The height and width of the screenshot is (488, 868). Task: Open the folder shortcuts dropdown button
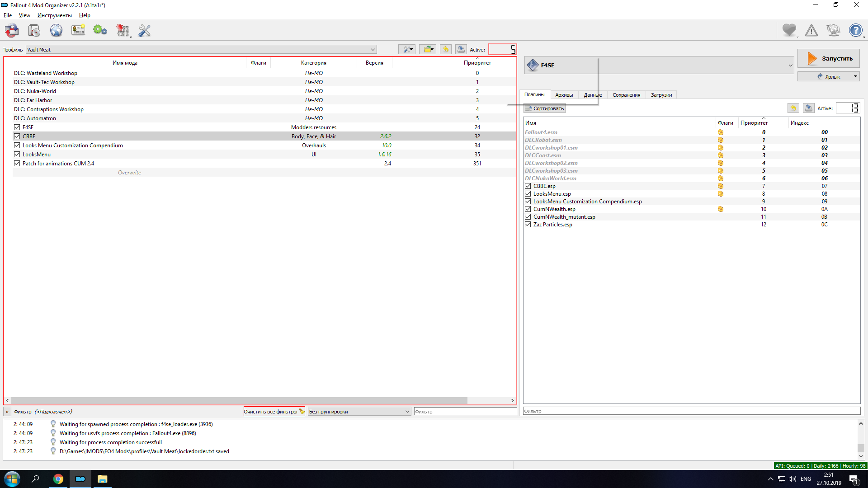click(x=428, y=49)
